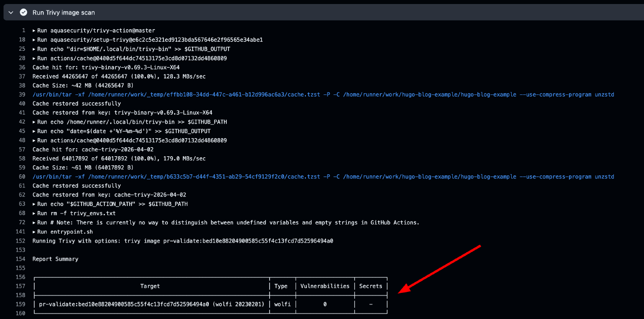644x319 pixels.
Task: Click the Report Summary heading
Action: click(x=55, y=259)
